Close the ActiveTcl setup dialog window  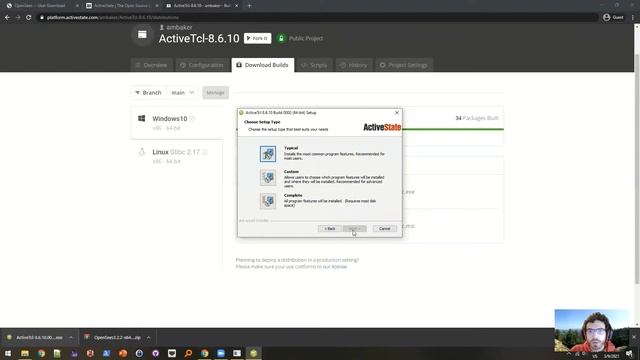tap(397, 112)
